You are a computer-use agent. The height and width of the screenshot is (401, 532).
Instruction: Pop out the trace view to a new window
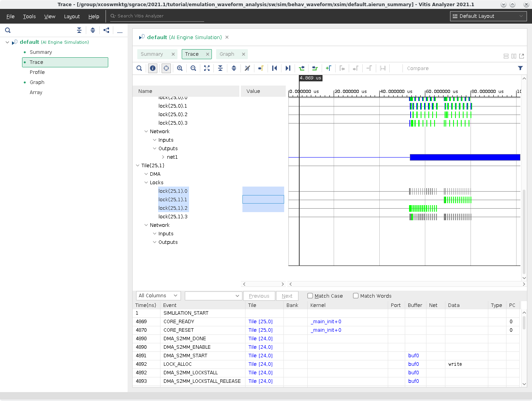pyautogui.click(x=522, y=56)
